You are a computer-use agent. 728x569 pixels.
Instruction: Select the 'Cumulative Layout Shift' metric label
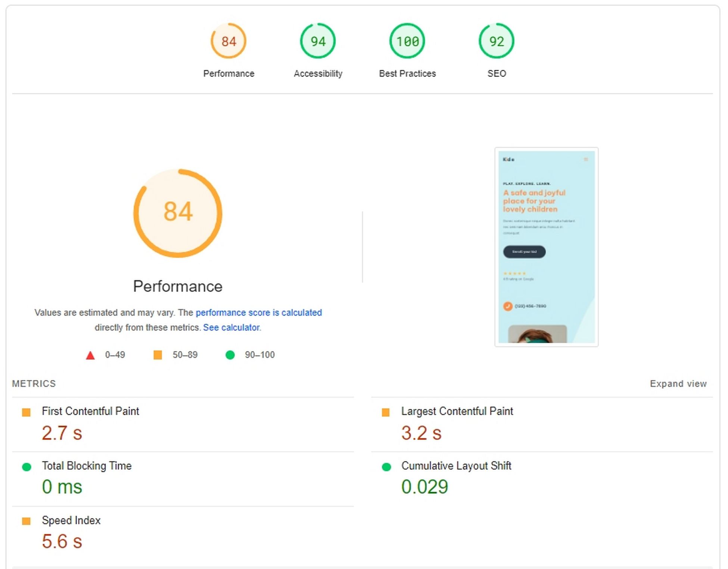coord(456,466)
